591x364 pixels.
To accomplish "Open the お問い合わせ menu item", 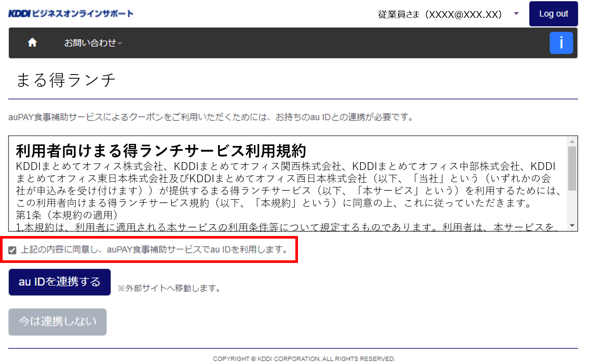I will click(90, 43).
